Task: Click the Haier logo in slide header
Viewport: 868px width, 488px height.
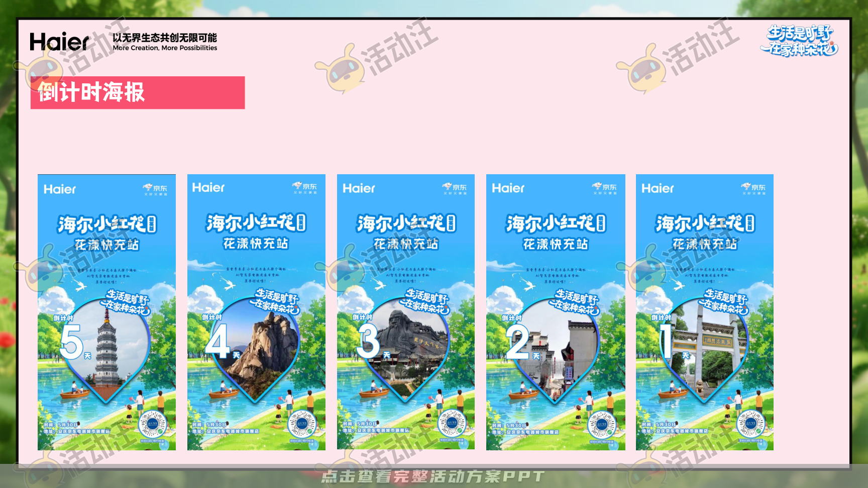Action: pos(59,42)
